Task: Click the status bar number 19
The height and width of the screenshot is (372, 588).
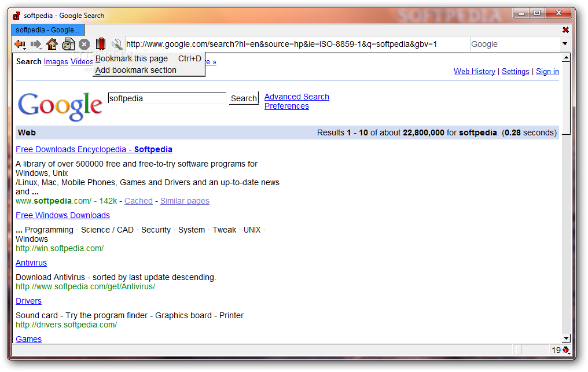Action: 556,350
